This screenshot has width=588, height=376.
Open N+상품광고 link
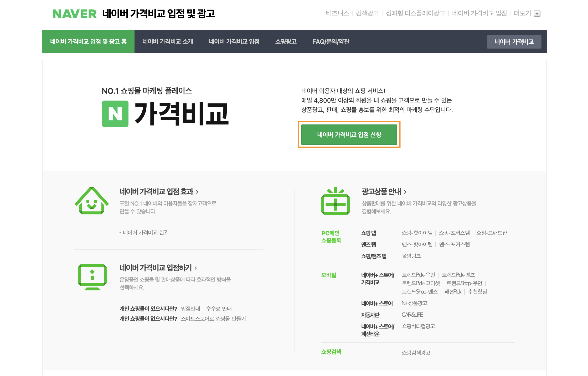414,303
